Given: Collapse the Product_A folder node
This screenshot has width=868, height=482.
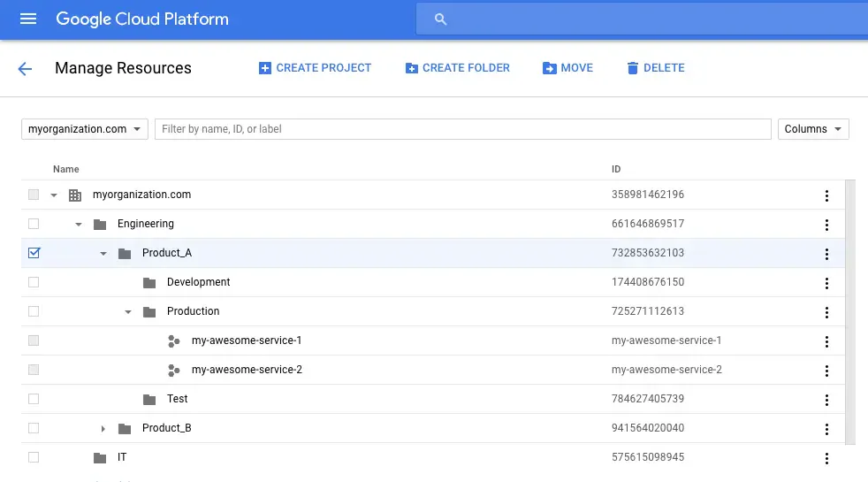Looking at the screenshot, I should pos(103,254).
